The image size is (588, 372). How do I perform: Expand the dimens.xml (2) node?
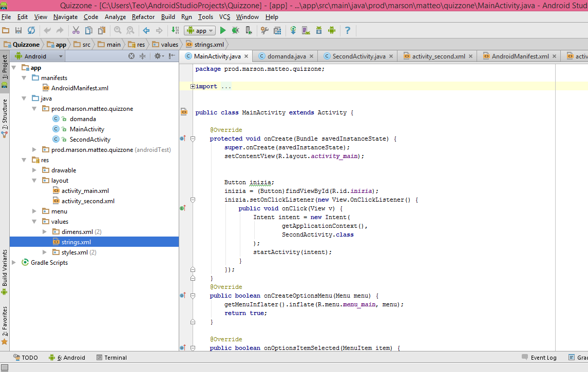click(45, 231)
